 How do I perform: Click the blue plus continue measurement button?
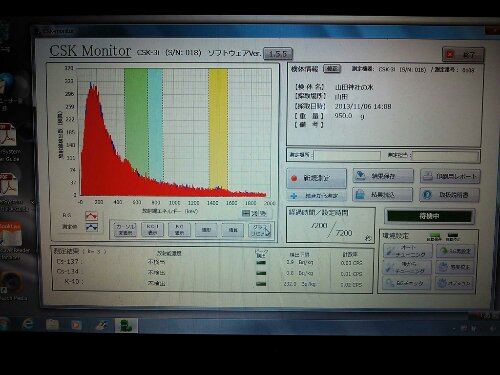(317, 196)
